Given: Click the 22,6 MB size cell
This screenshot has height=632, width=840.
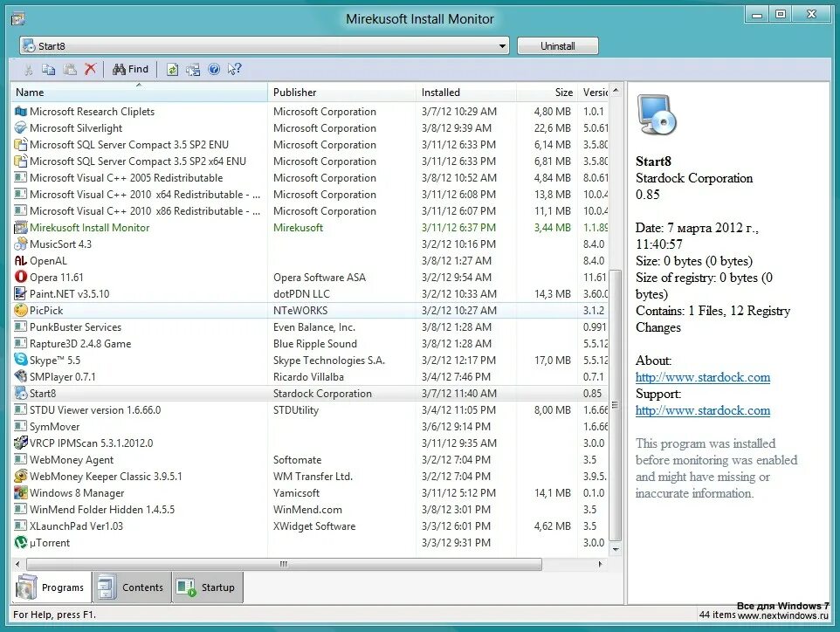Looking at the screenshot, I should pyautogui.click(x=553, y=128).
